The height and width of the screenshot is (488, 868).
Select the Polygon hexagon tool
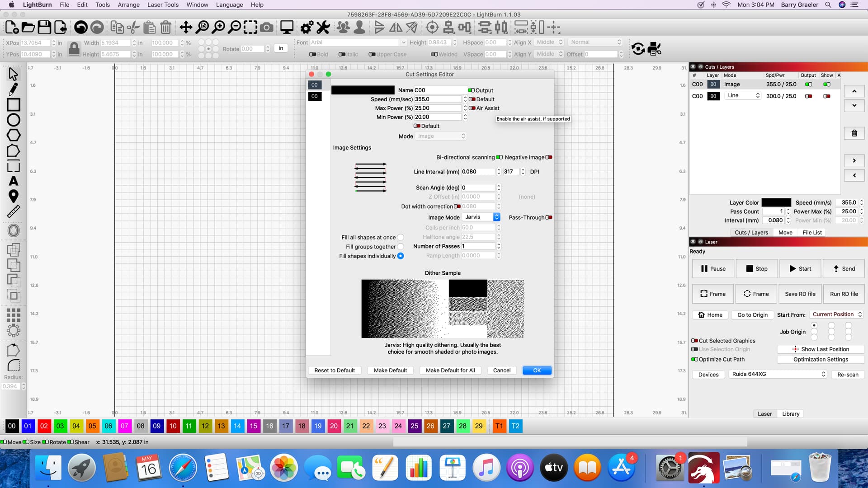tap(14, 135)
